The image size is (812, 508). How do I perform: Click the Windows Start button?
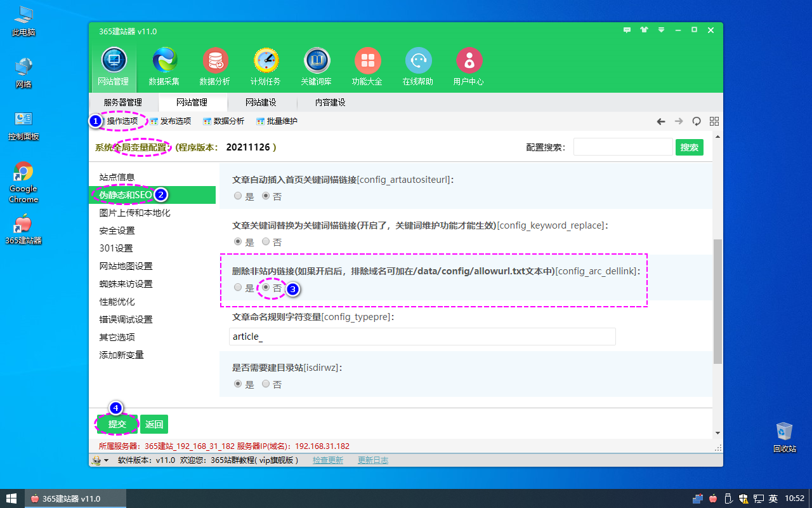pos(11,498)
